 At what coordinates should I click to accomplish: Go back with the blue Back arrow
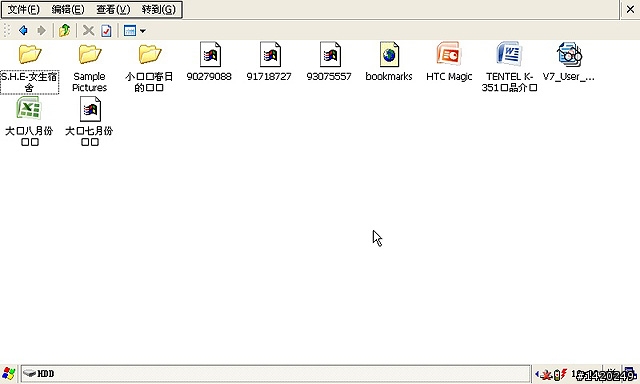tap(23, 30)
